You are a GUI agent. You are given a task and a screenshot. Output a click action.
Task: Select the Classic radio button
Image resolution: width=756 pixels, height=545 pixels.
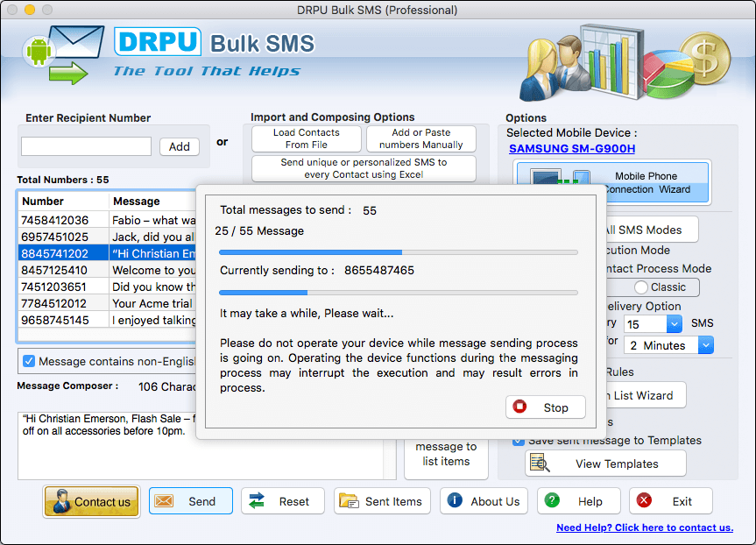(640, 287)
